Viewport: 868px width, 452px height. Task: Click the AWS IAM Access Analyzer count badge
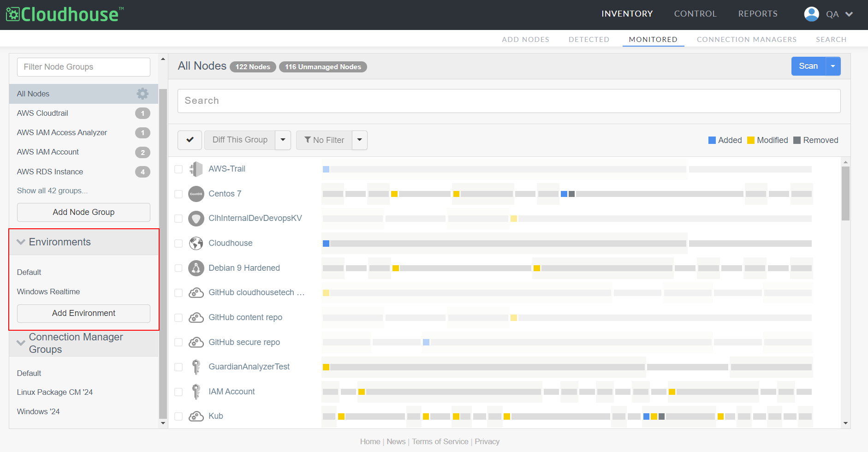tap(143, 133)
